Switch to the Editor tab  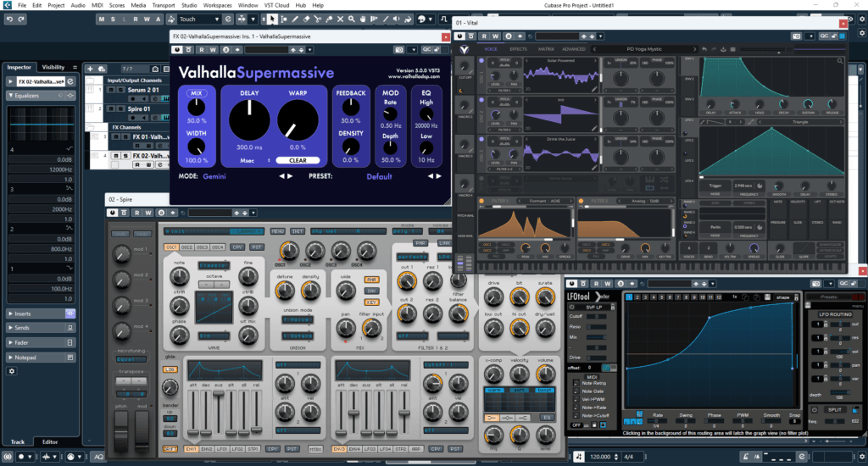[50, 441]
